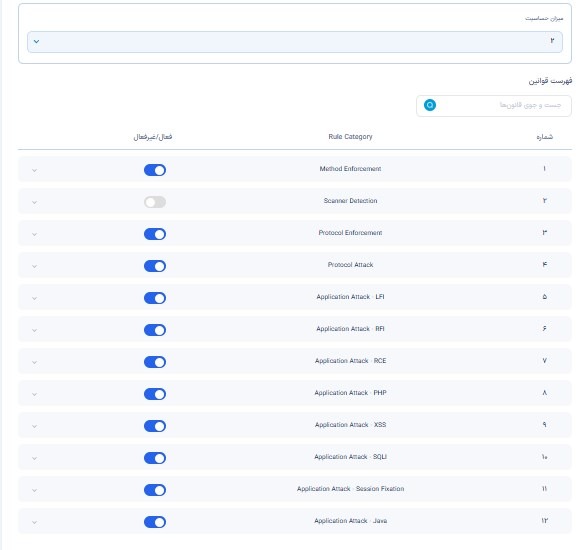The height and width of the screenshot is (550, 588).
Task: Expand Application Attack RFI row details
Action: point(34,330)
